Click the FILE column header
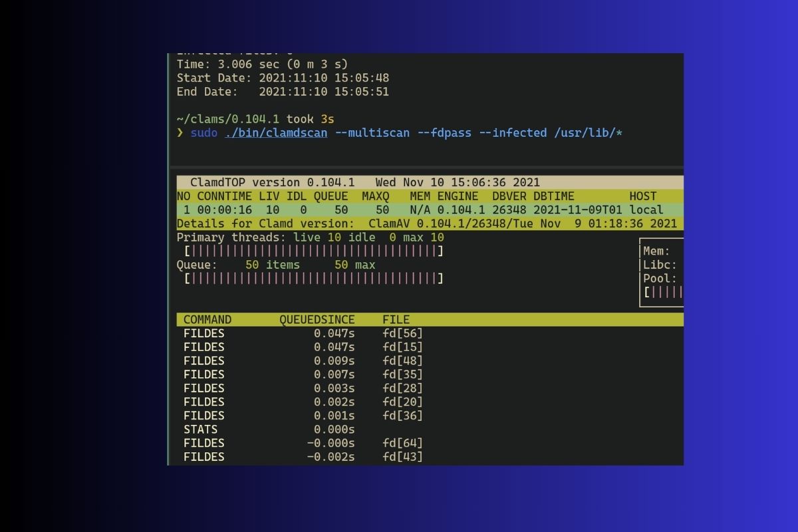Viewport: 798px width, 532px height. [396, 320]
